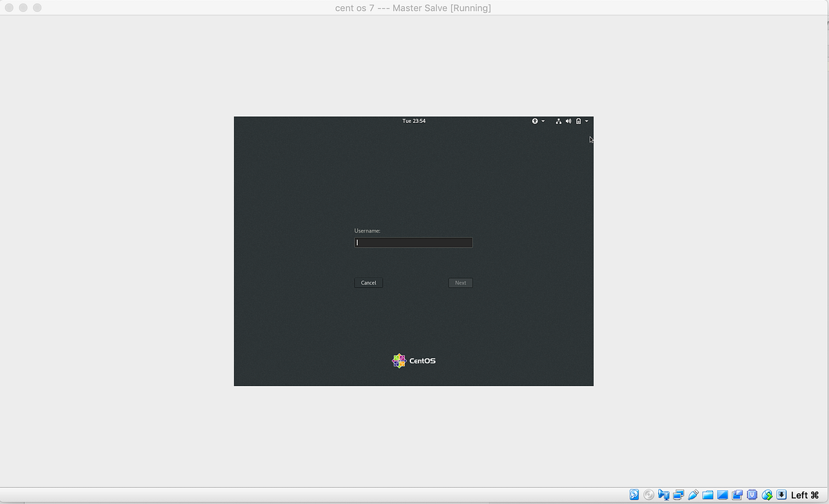Screen dimensions: 829x504
Task: Expand the accessibility dropdown arrow
Action: coord(543,121)
